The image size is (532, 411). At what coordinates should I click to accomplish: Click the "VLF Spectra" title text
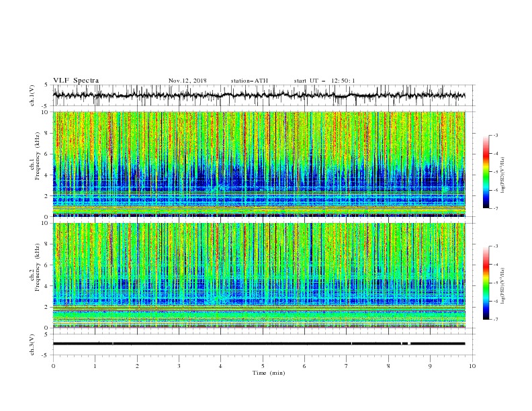click(x=76, y=81)
